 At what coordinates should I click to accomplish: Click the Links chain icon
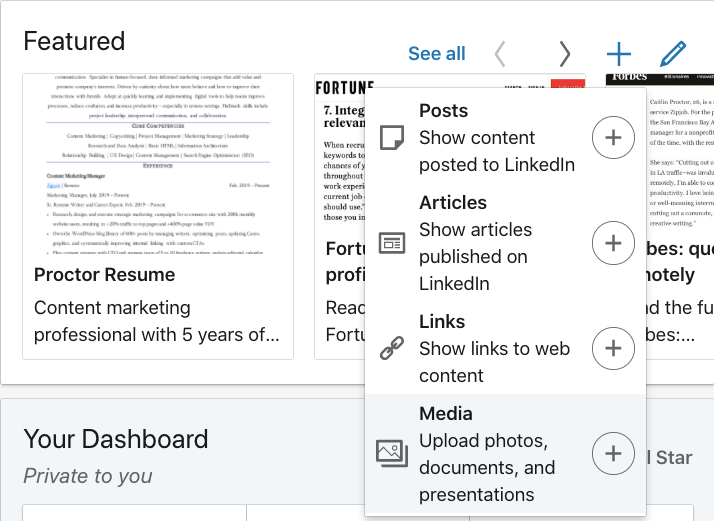click(392, 348)
